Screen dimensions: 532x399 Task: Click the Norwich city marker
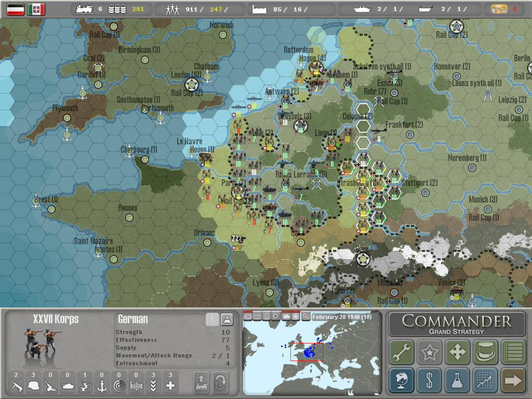223,35
